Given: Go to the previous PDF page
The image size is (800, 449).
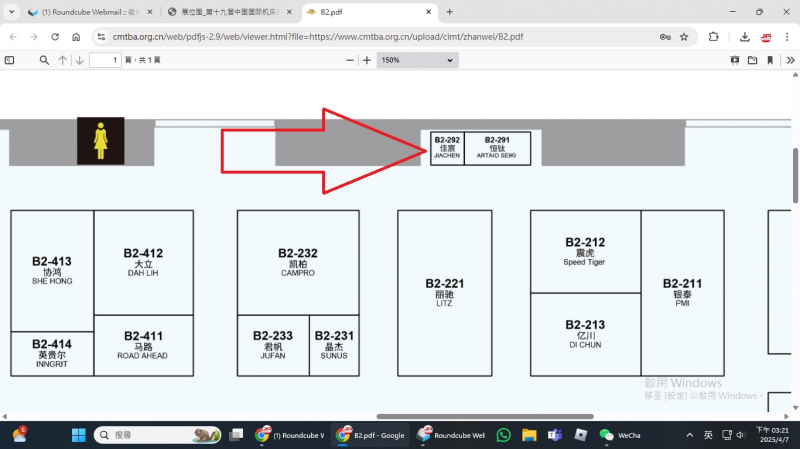Looking at the screenshot, I should click(x=63, y=60).
